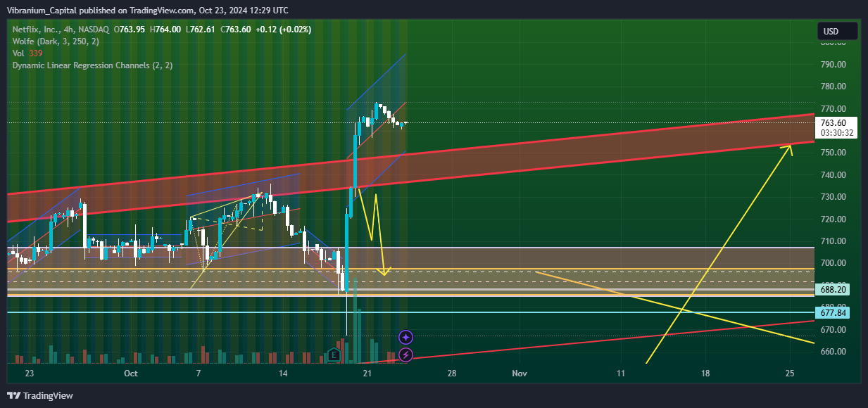Click the Wolfe (Dark, 3, 250, 2) indicator label
Image resolution: width=868 pixels, height=408 pixels.
pyautogui.click(x=56, y=42)
